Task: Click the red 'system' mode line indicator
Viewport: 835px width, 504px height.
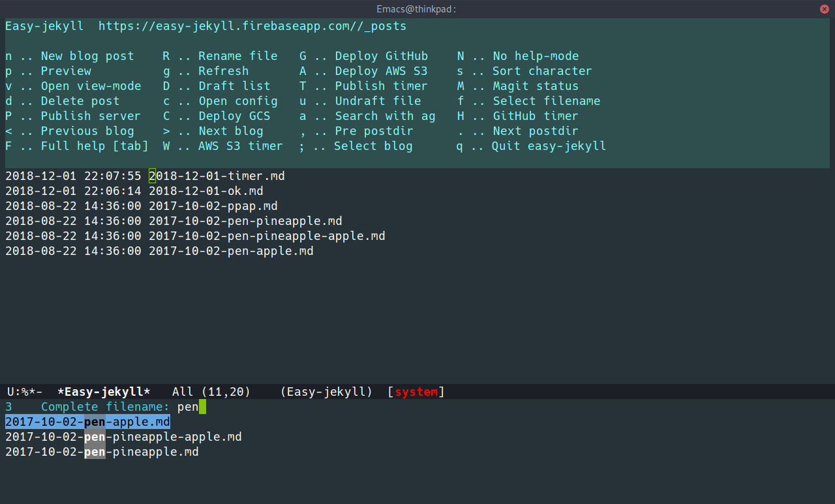Action: (416, 392)
